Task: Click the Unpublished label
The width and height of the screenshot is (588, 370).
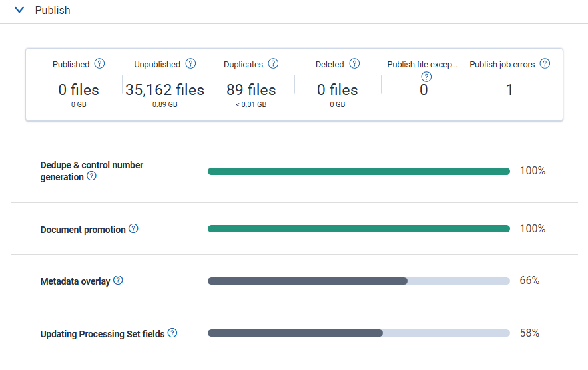Action: point(157,64)
